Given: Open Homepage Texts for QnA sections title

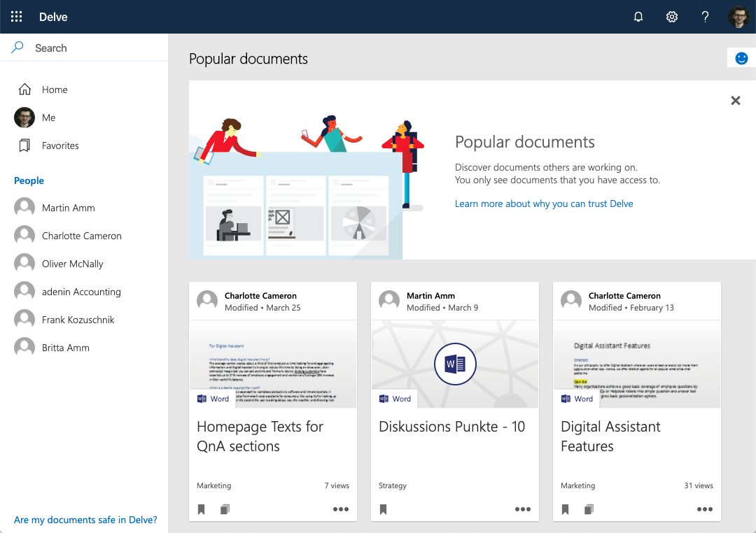Looking at the screenshot, I should [260, 436].
